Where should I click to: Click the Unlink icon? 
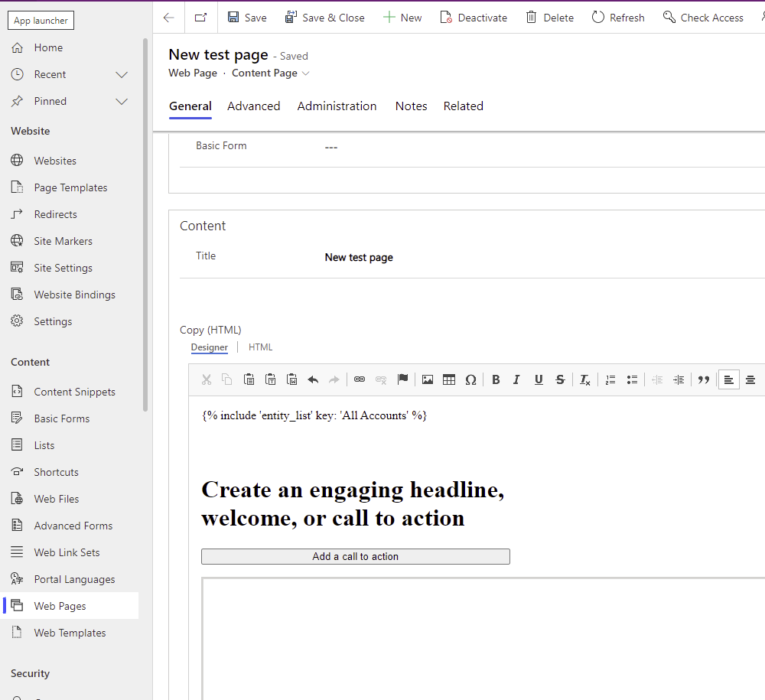point(381,379)
